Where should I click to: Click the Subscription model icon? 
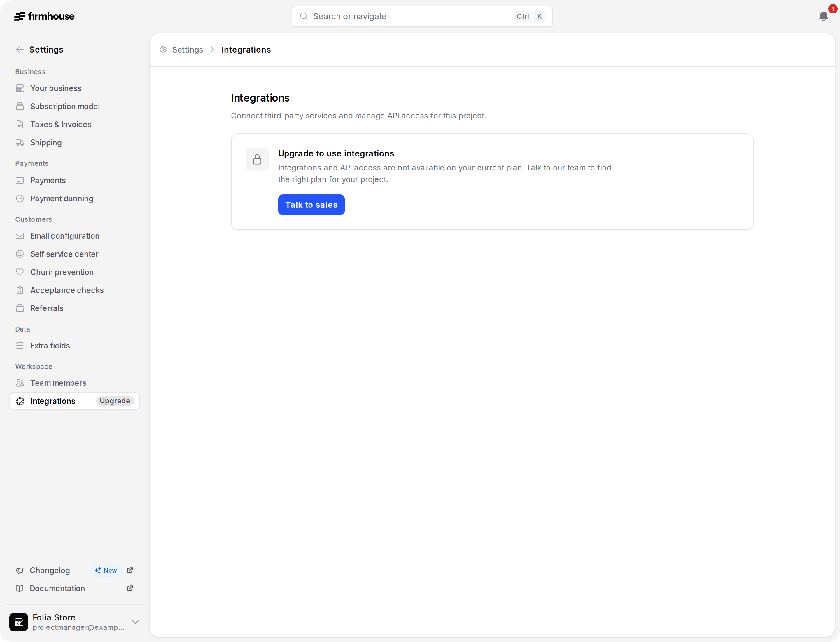tap(20, 106)
